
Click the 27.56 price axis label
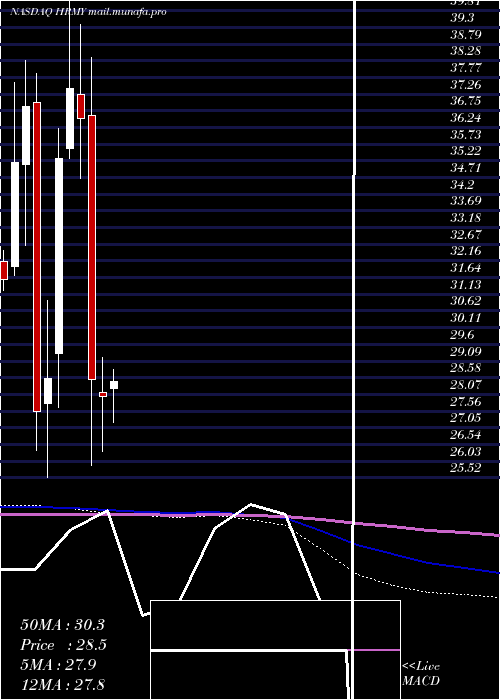(x=466, y=401)
